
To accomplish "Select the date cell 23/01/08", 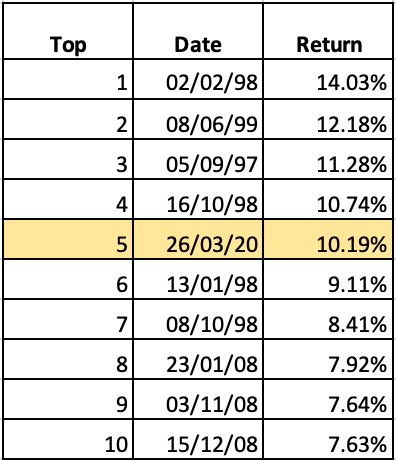I will pos(198,359).
